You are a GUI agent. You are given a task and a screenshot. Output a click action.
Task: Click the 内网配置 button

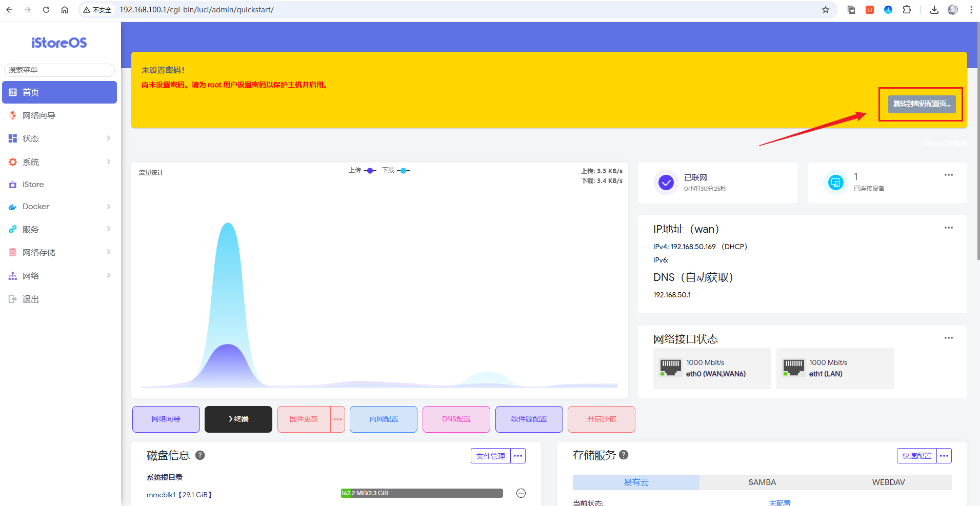coord(384,419)
